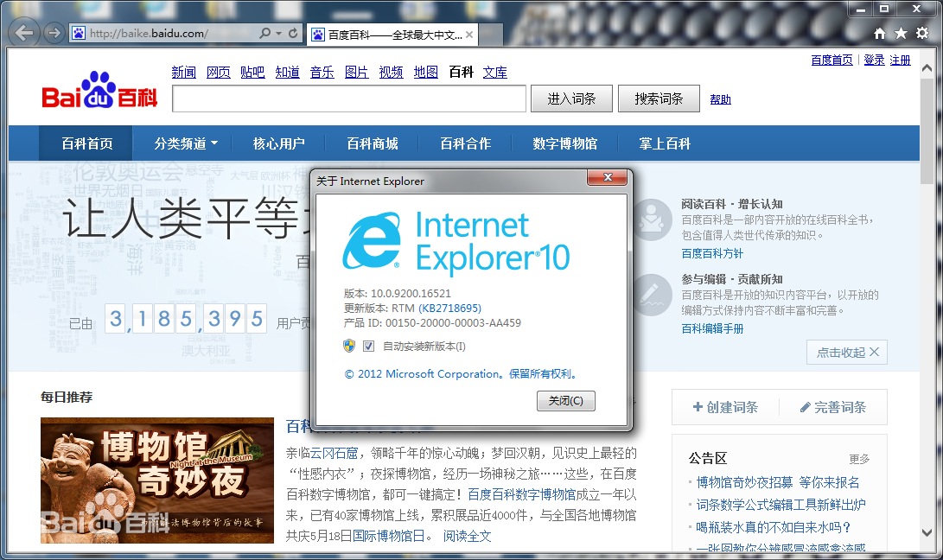The image size is (943, 560).
Task: Click the 点击收起 collapse button
Action: [847, 353]
